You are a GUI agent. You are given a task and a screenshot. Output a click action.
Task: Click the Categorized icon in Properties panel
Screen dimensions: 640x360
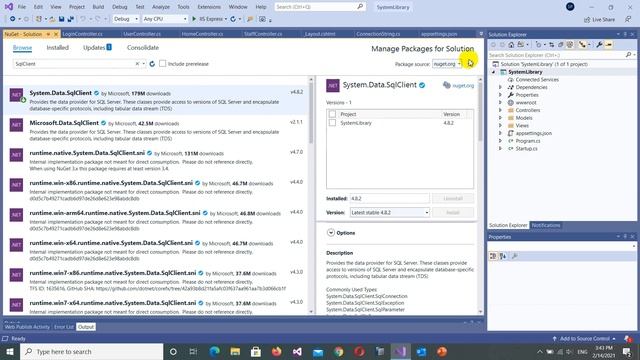pyautogui.click(x=493, y=256)
